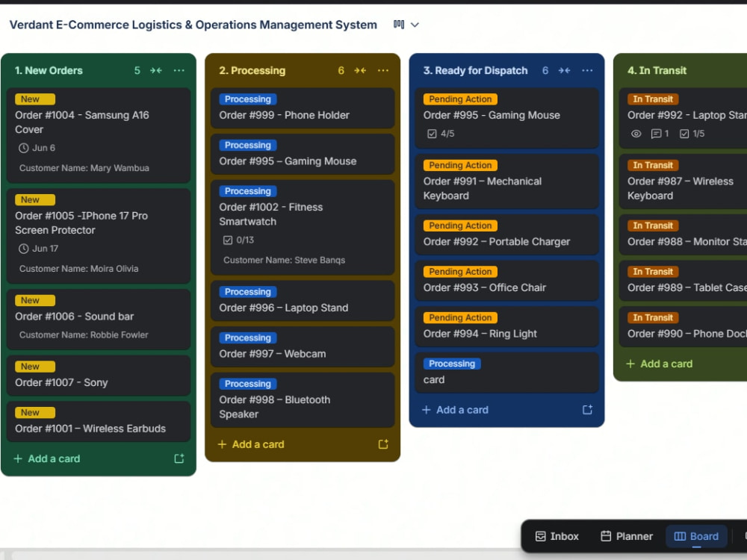Viewport: 747px width, 560px height.
Task: Open Processing list actions menu
Action: 383,70
